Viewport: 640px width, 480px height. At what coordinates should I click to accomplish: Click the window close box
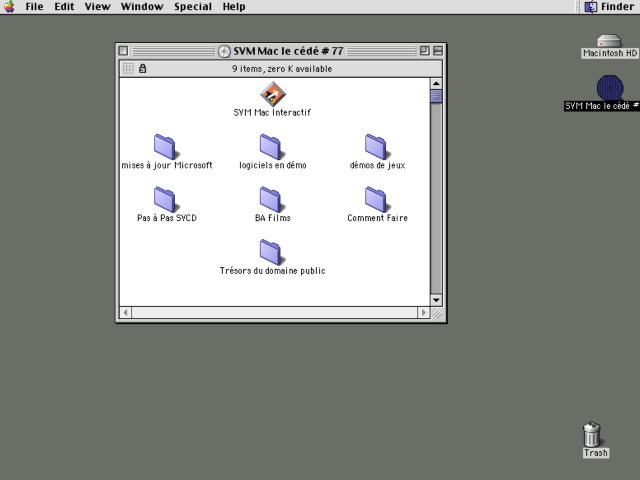pos(123,51)
